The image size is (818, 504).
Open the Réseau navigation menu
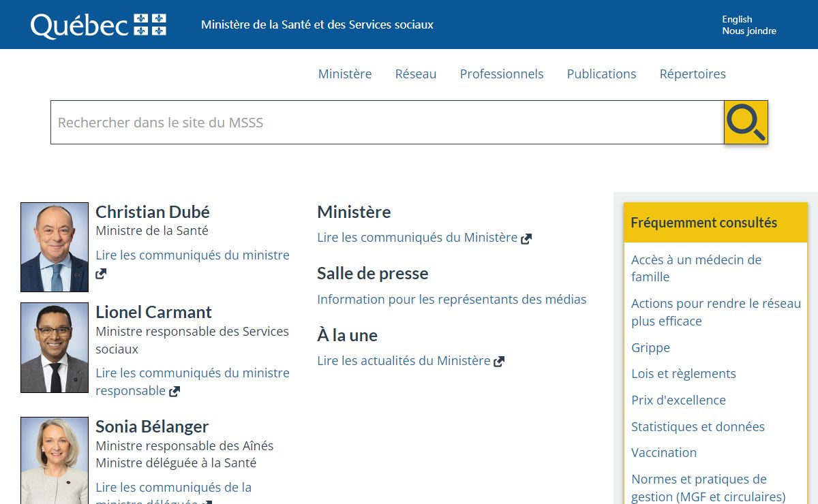pyautogui.click(x=416, y=74)
